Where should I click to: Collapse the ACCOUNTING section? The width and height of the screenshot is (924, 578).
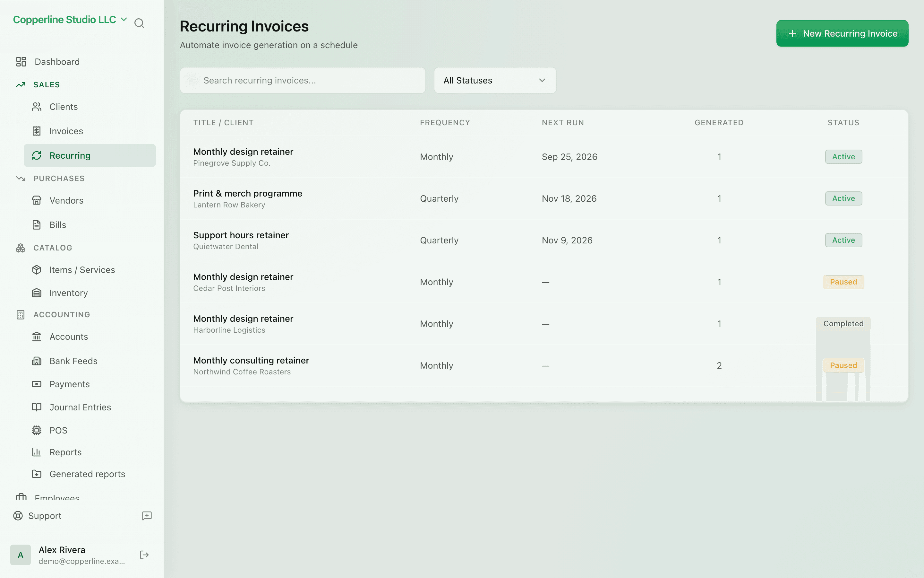pos(62,315)
